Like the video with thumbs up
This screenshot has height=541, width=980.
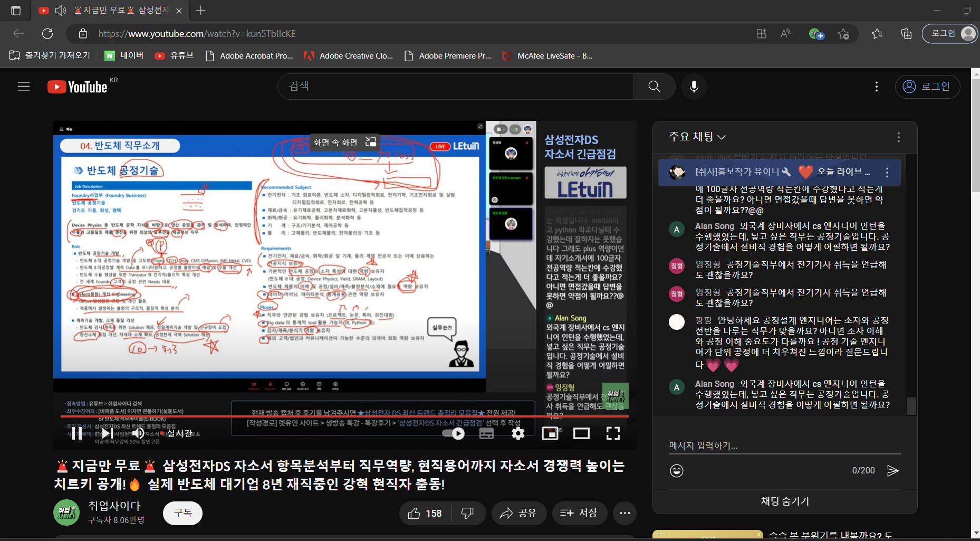(x=425, y=513)
